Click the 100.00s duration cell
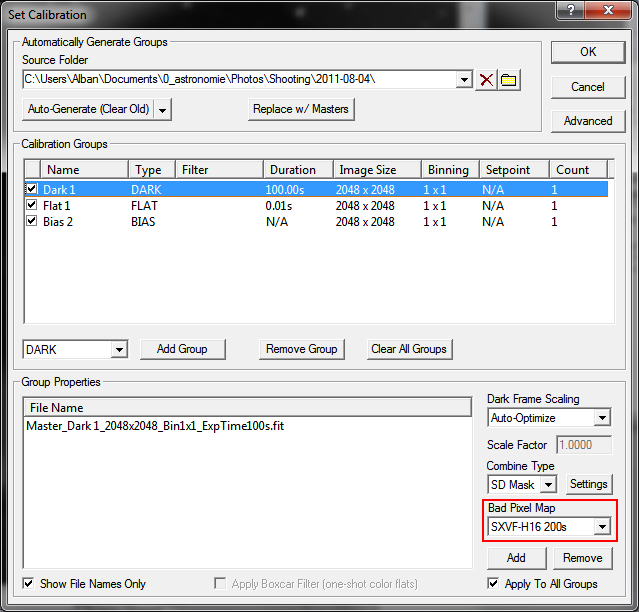Viewport: 639px width, 612px height. pyautogui.click(x=285, y=189)
